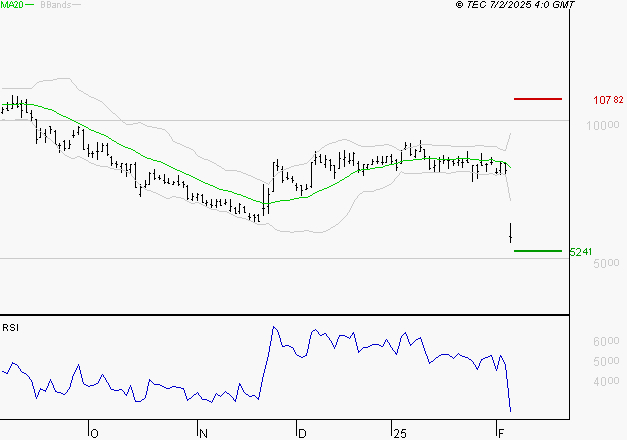This screenshot has width=627, height=440.
Task: Click the red 107.82 resistance value
Action: coord(608,100)
